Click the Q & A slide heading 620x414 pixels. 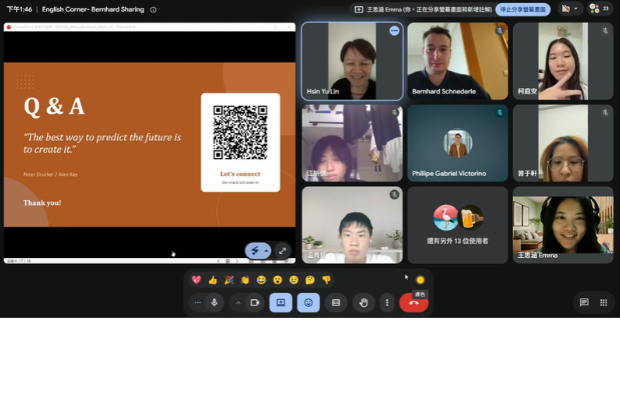pyautogui.click(x=54, y=106)
